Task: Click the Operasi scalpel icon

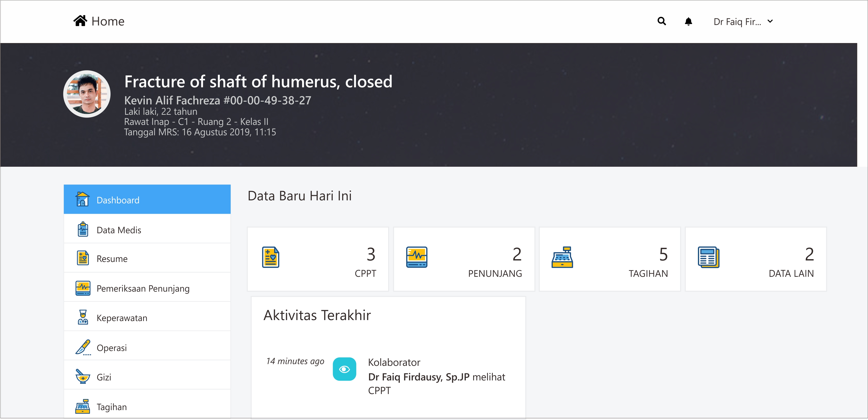Action: click(x=83, y=347)
